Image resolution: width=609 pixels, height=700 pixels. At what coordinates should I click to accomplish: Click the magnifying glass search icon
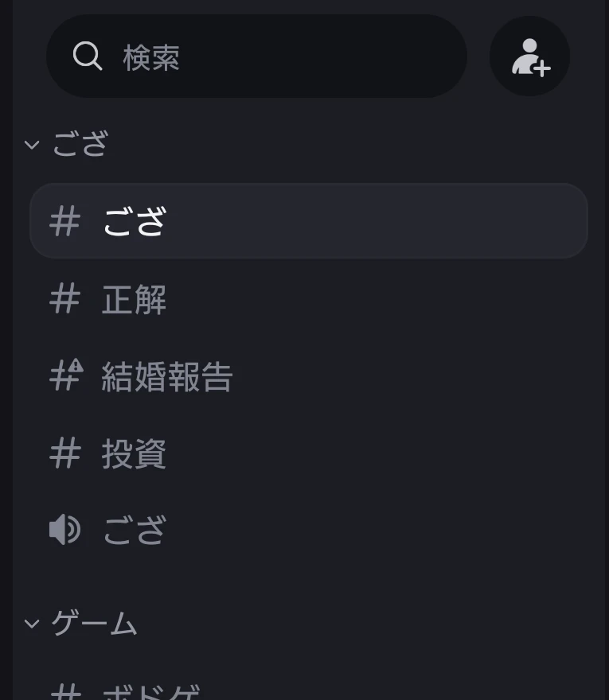click(88, 56)
